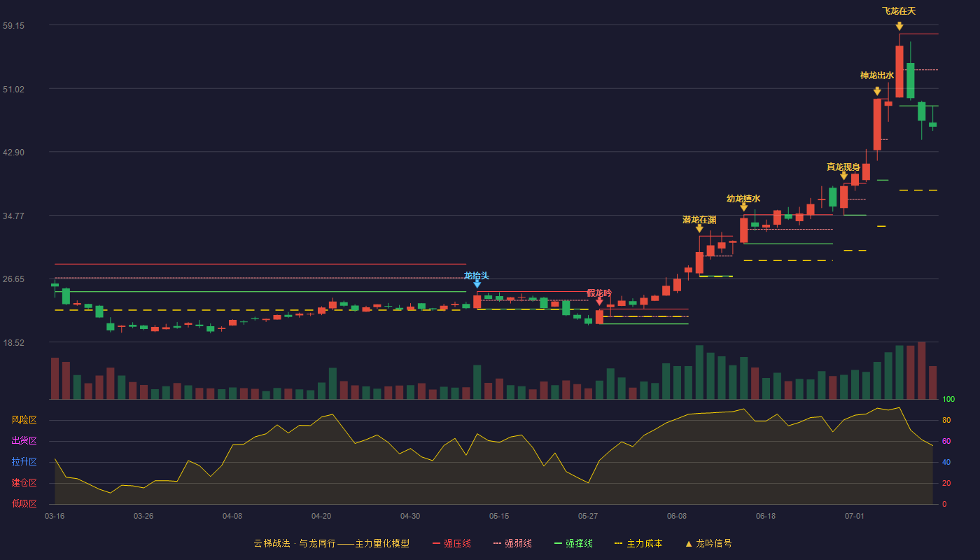Image resolution: width=980 pixels, height=560 pixels.
Task: Select the 幼龙嬉水 signal arrow marker
Action: click(x=743, y=207)
